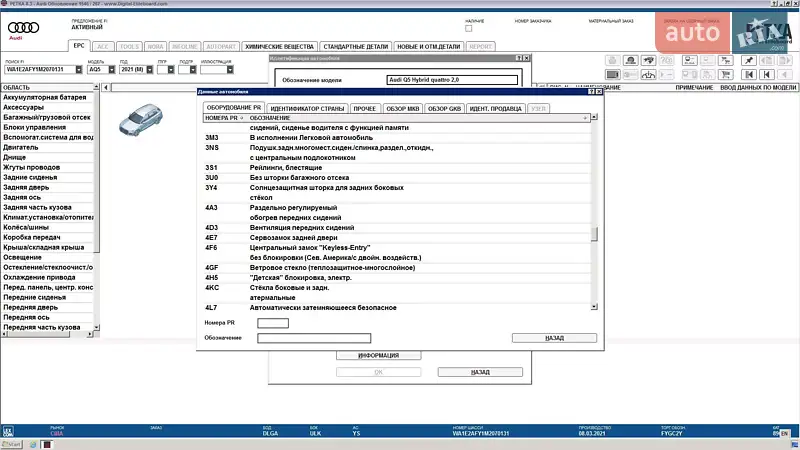
Task: Switch to the Идентификатор страны tab
Action: pos(308,107)
